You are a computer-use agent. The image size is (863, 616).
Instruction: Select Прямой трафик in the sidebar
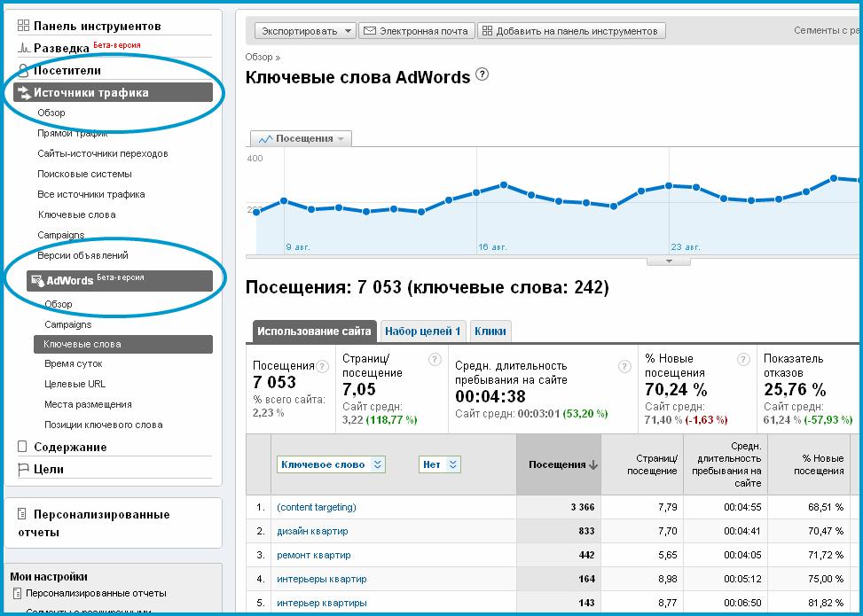(x=72, y=133)
